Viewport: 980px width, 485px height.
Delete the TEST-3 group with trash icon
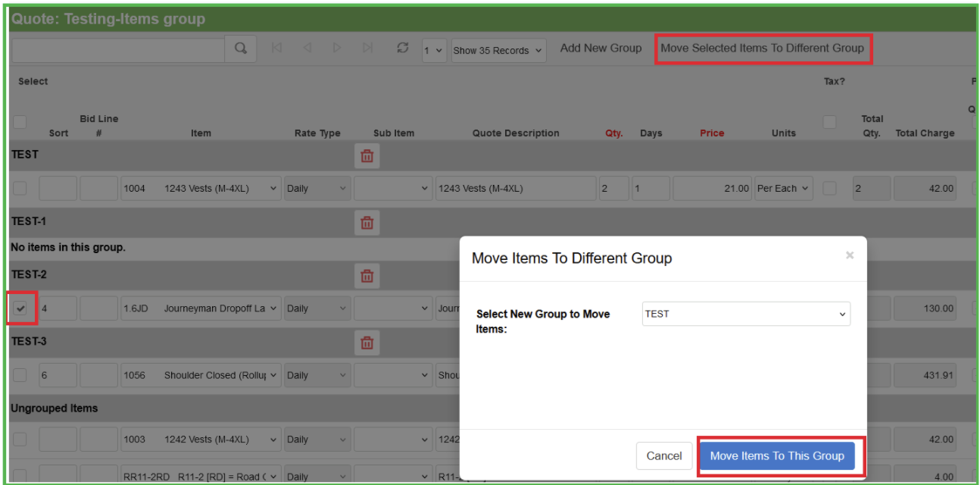click(367, 343)
